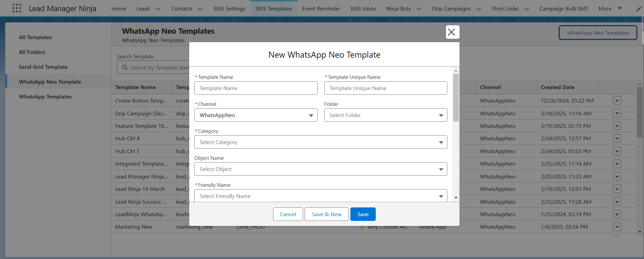Click the dialog form vertical scrollbar thumb
The image size is (644, 259).
pos(456,98)
